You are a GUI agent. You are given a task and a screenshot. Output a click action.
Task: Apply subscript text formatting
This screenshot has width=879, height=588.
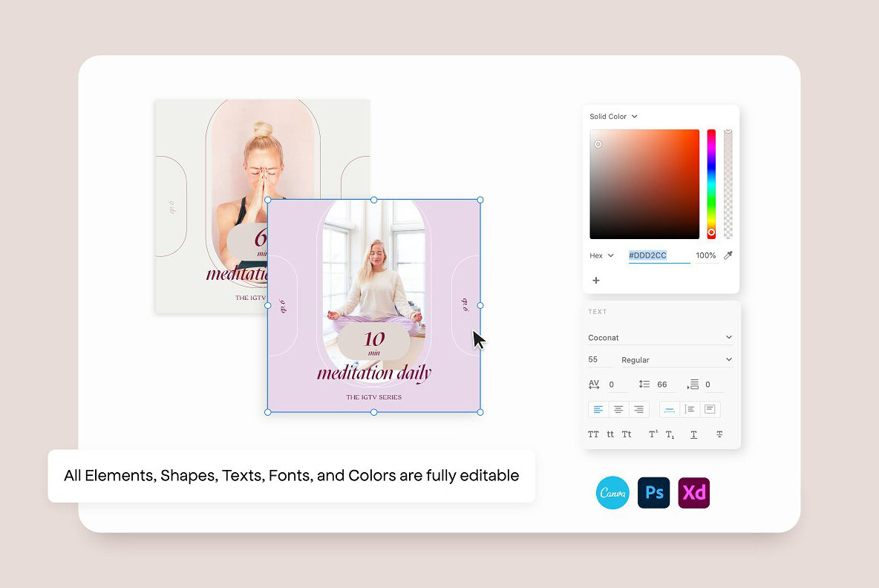coord(669,434)
